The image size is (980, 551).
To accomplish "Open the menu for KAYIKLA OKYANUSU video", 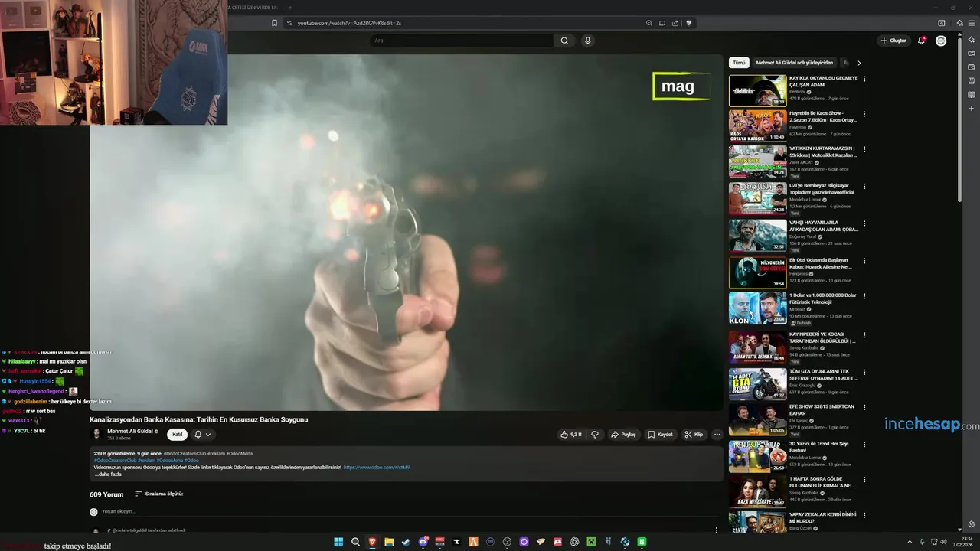I will click(x=864, y=79).
